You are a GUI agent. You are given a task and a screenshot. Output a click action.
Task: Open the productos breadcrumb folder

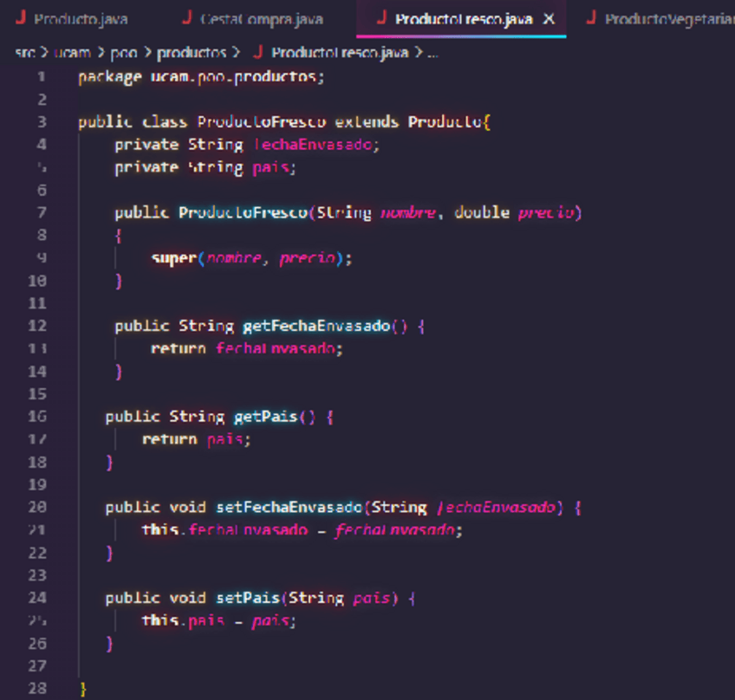pos(192,53)
